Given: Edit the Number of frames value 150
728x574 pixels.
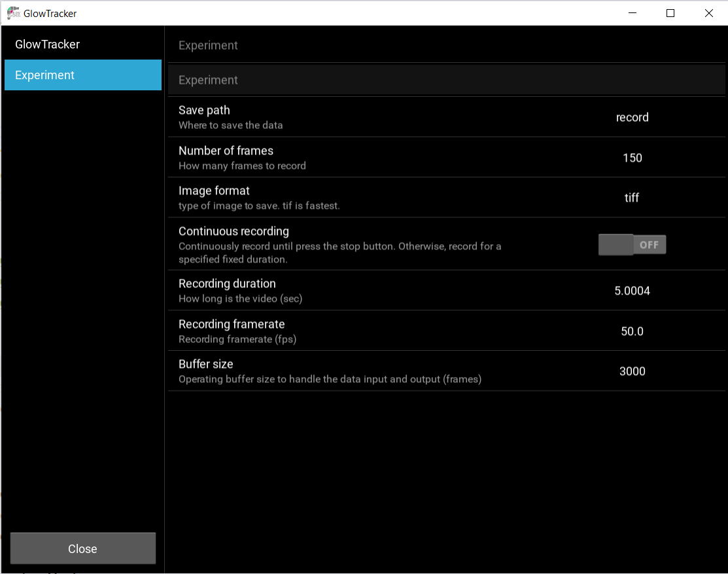Looking at the screenshot, I should click(633, 158).
